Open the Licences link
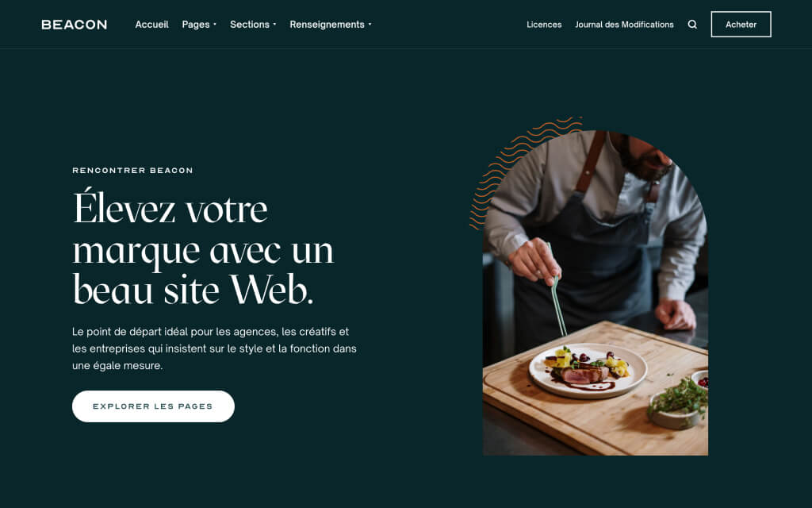812x508 pixels. (544, 25)
